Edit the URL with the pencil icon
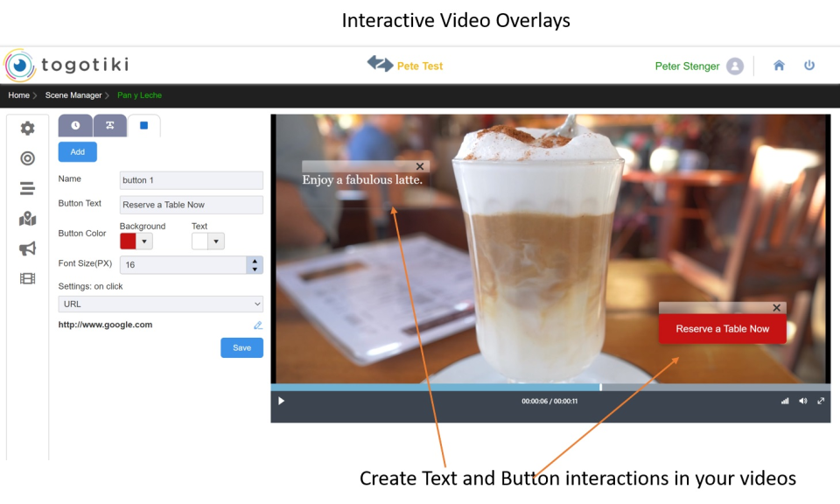The width and height of the screenshot is (840, 504). (x=257, y=325)
